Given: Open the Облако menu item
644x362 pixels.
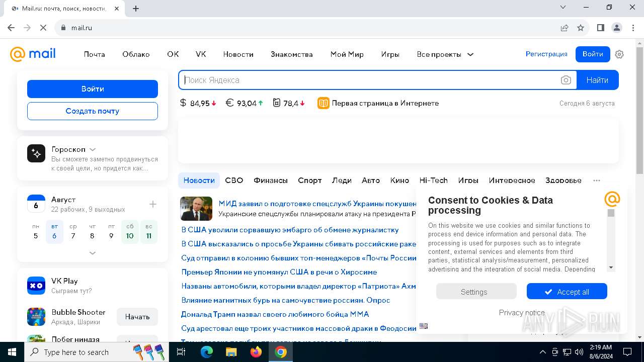Looking at the screenshot, I should pyautogui.click(x=136, y=54).
